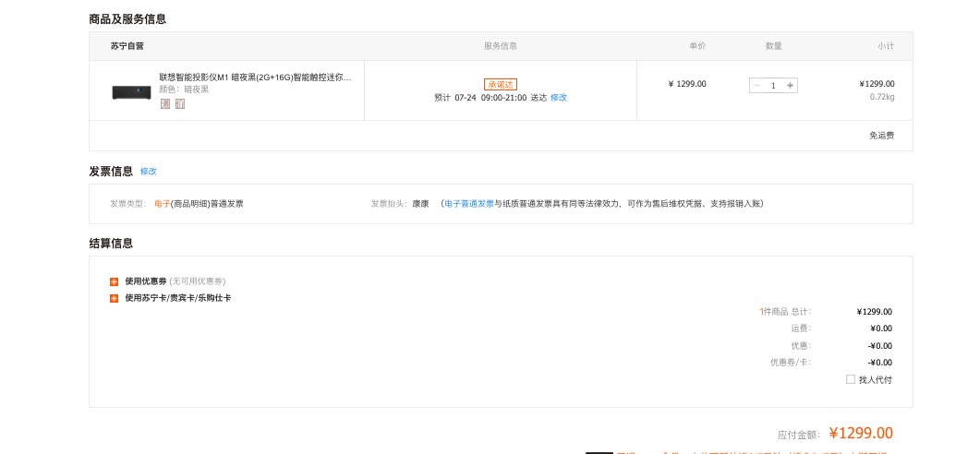Viewport: 980px width, 454px height.
Task: Tick the 找人代付 checkbox
Action: 850,379
